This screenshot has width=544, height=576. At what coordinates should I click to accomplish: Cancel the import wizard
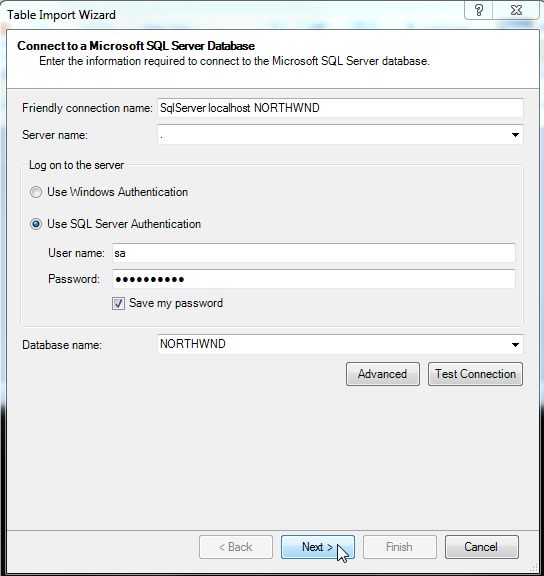pyautogui.click(x=482, y=547)
